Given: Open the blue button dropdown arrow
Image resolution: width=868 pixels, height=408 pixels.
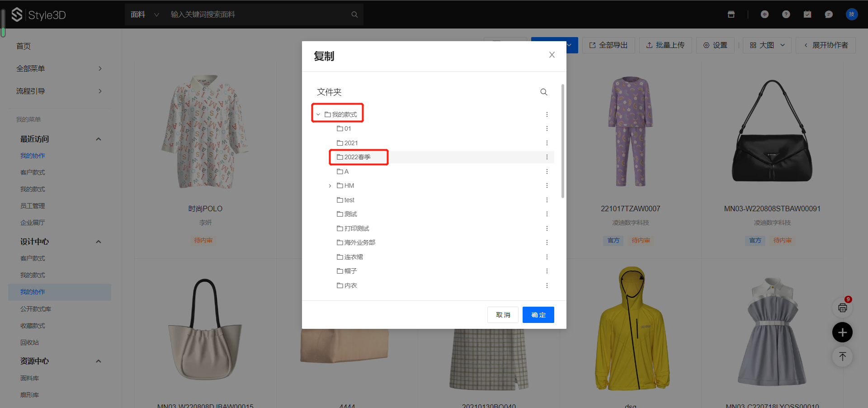Looking at the screenshot, I should click(x=570, y=45).
